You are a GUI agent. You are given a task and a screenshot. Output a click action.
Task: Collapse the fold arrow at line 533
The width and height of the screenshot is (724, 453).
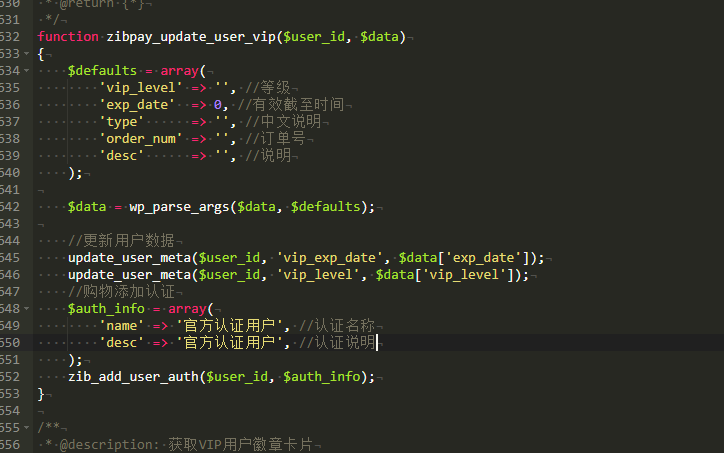(x=26, y=54)
